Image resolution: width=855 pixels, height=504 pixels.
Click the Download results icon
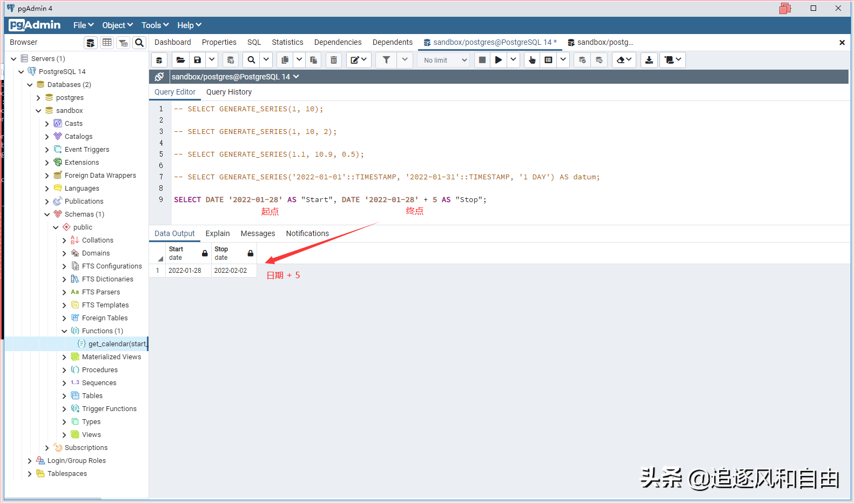(649, 60)
